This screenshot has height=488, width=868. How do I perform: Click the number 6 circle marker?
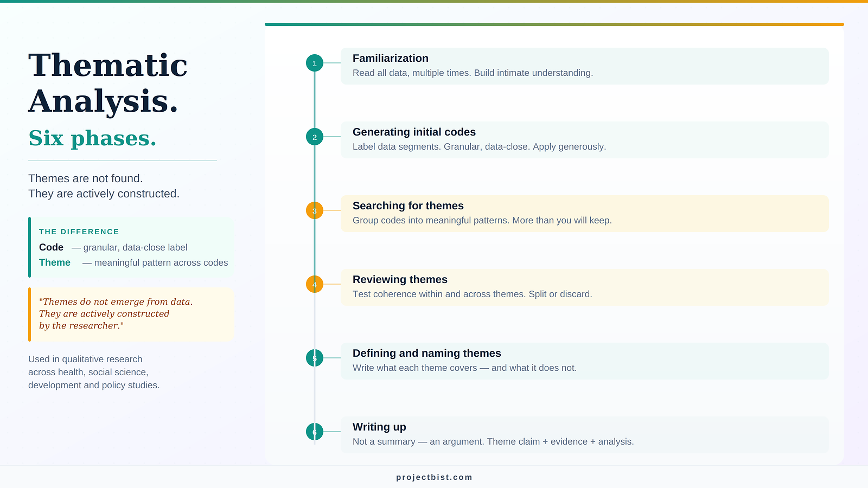(315, 432)
